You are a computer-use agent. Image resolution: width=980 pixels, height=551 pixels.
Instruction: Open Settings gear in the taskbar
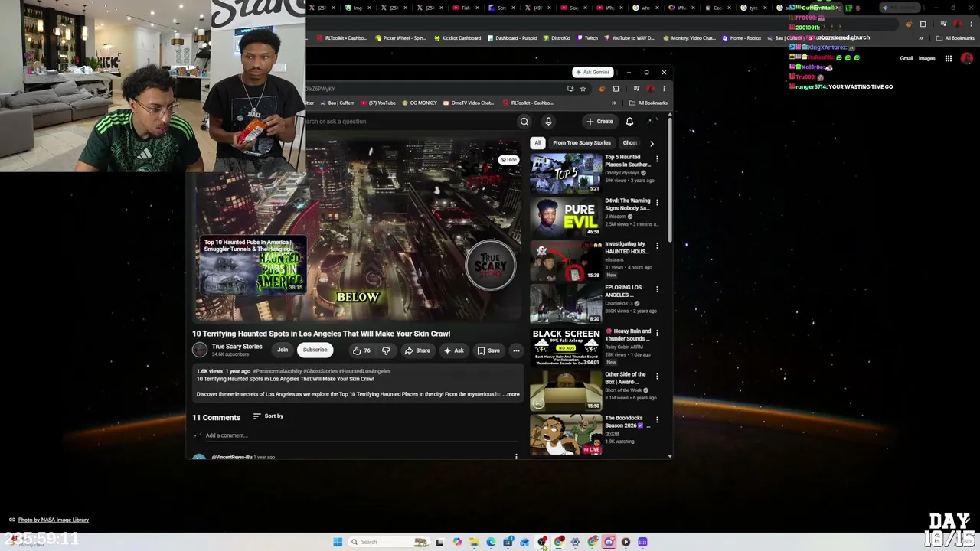click(575, 542)
